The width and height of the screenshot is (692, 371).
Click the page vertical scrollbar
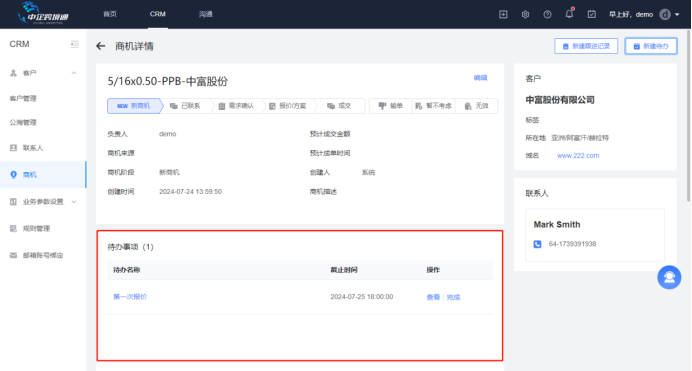[x=689, y=115]
